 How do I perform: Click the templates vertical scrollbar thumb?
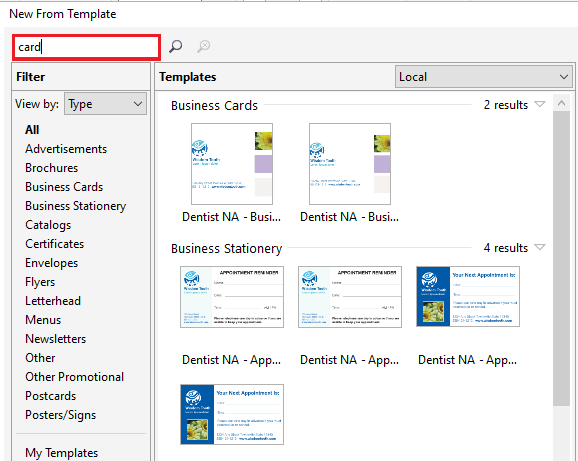[x=561, y=258]
